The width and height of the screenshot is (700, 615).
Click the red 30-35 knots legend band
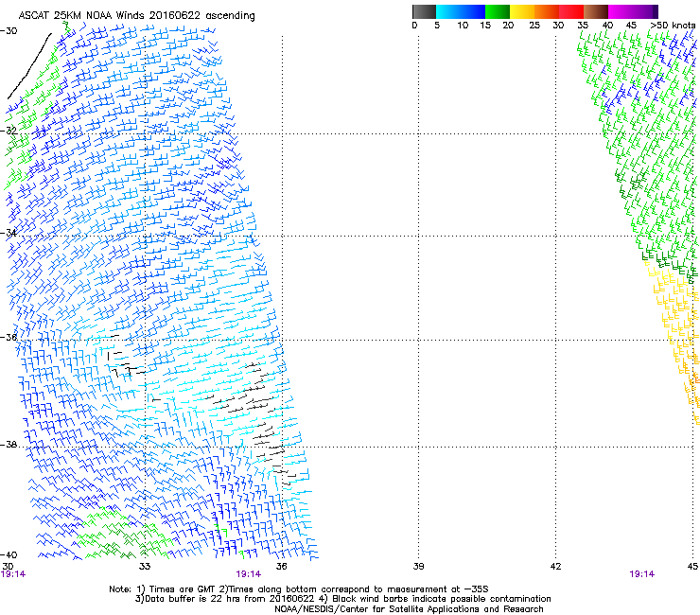coord(571,11)
